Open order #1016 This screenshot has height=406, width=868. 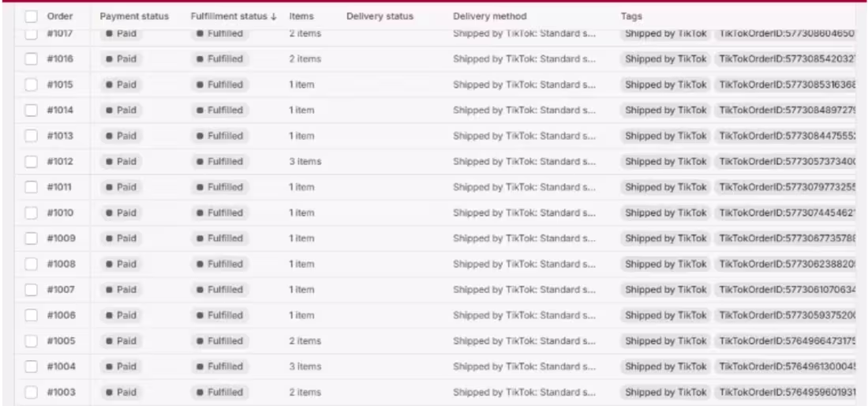(x=60, y=59)
